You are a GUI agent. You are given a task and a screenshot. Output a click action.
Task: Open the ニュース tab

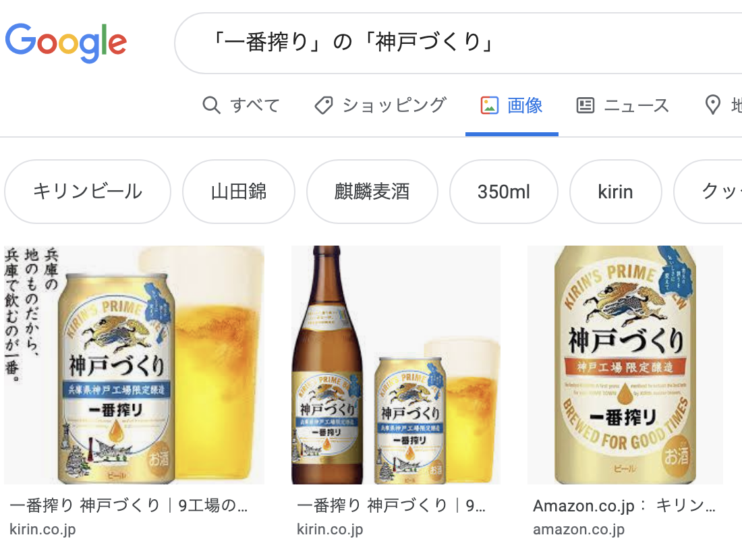pyautogui.click(x=623, y=105)
